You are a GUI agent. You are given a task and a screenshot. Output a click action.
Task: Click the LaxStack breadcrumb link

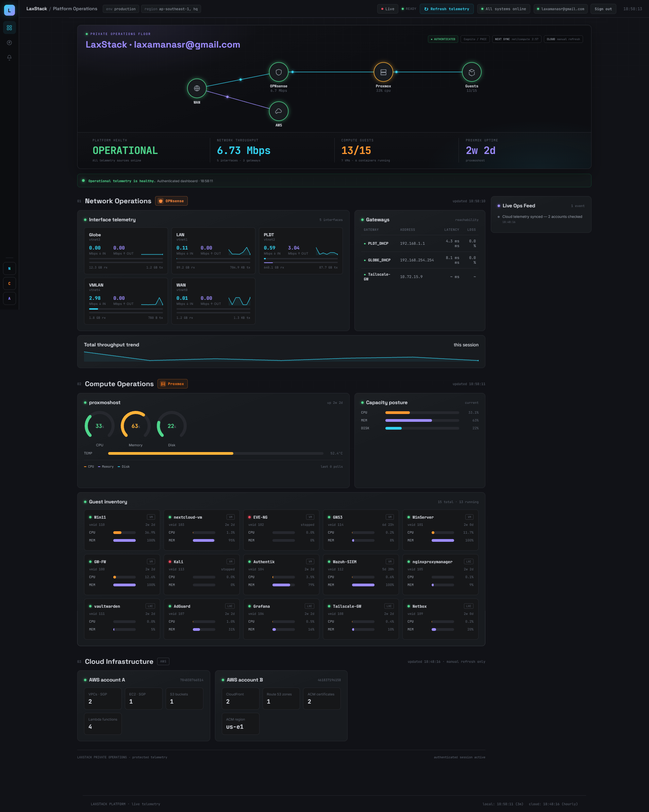36,8
